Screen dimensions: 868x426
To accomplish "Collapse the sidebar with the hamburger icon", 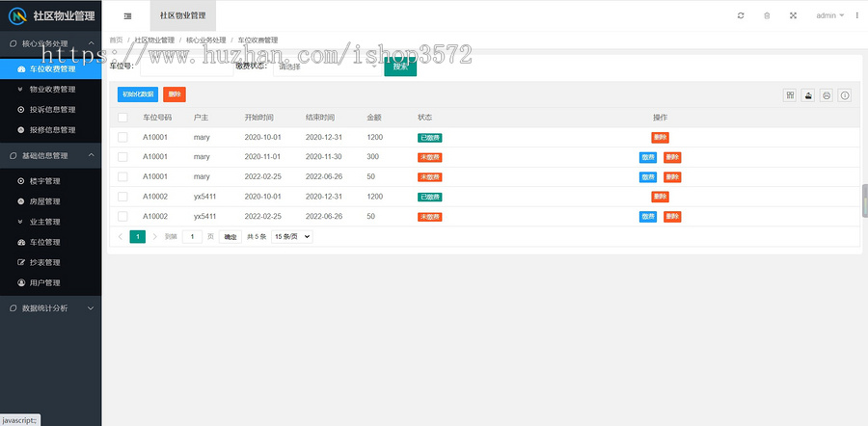I will pos(128,16).
